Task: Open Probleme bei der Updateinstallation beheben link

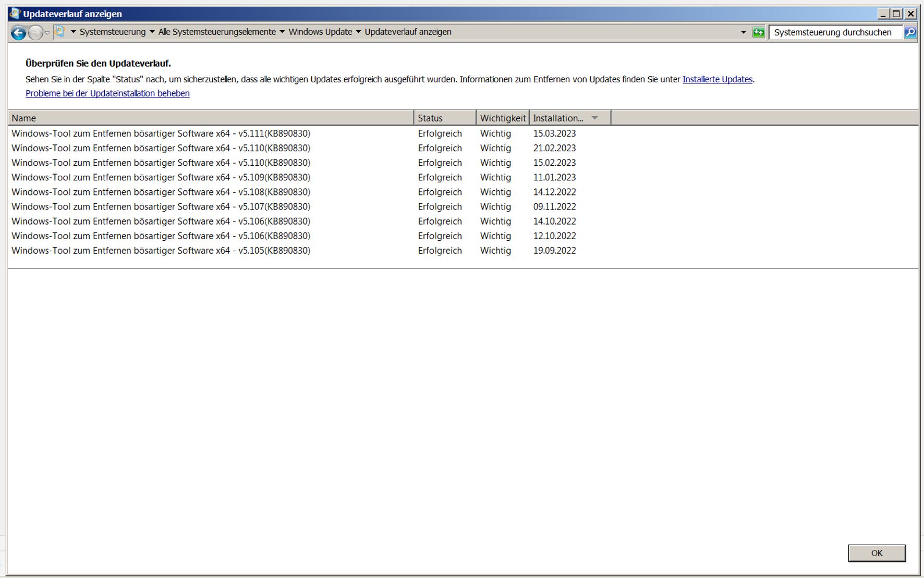Action: point(107,93)
